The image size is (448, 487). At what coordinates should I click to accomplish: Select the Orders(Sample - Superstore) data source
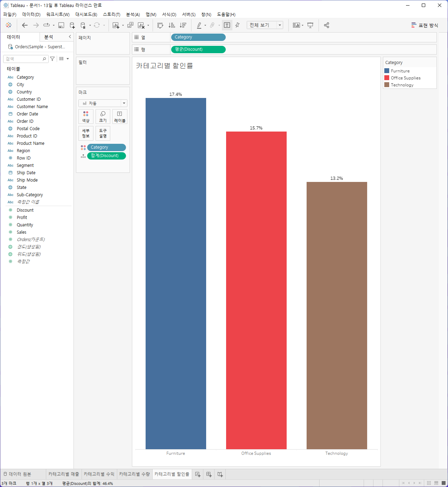(x=37, y=47)
